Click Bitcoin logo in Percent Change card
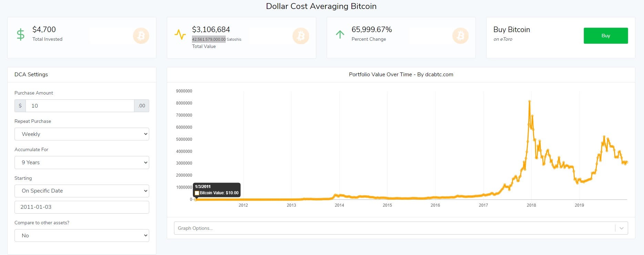Image resolution: width=644 pixels, height=255 pixels. [x=460, y=36]
